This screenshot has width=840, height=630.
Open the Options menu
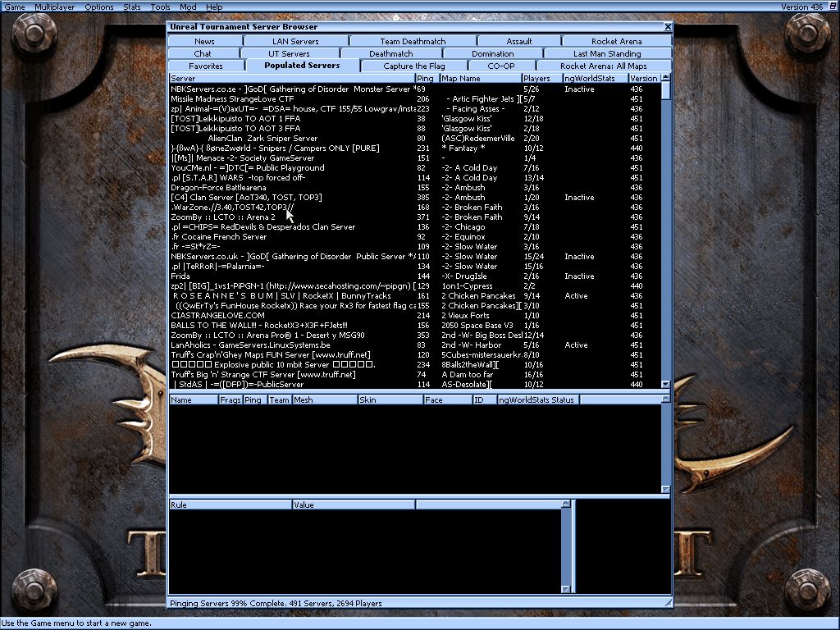click(x=99, y=7)
